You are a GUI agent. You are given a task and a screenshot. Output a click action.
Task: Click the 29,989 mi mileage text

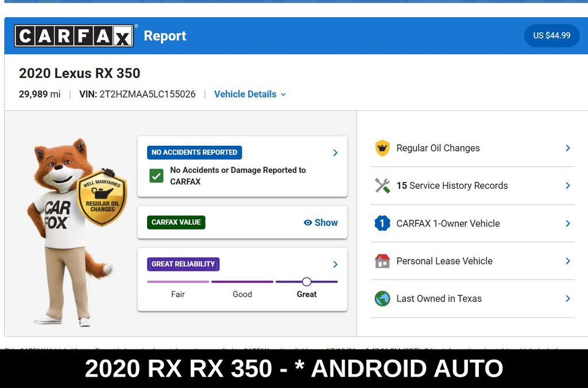40,94
